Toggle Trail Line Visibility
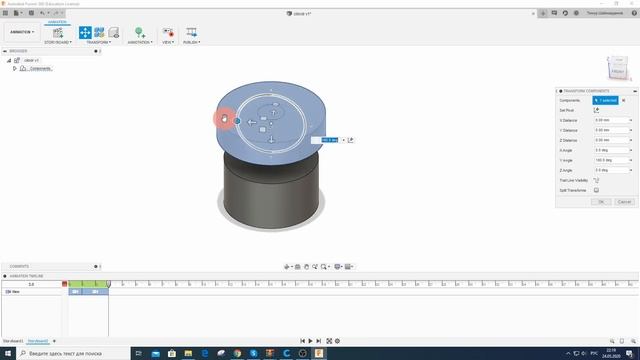This screenshot has height=360, width=640. coord(596,180)
